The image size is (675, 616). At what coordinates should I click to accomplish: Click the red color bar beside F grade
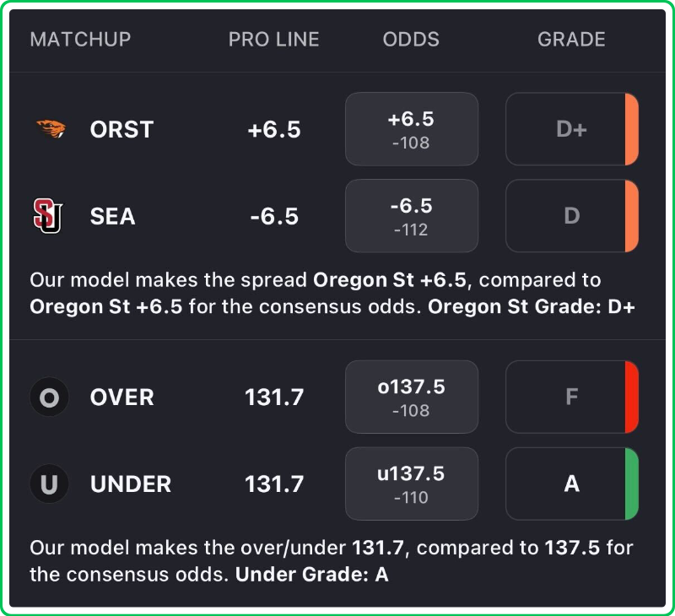pos(631,397)
